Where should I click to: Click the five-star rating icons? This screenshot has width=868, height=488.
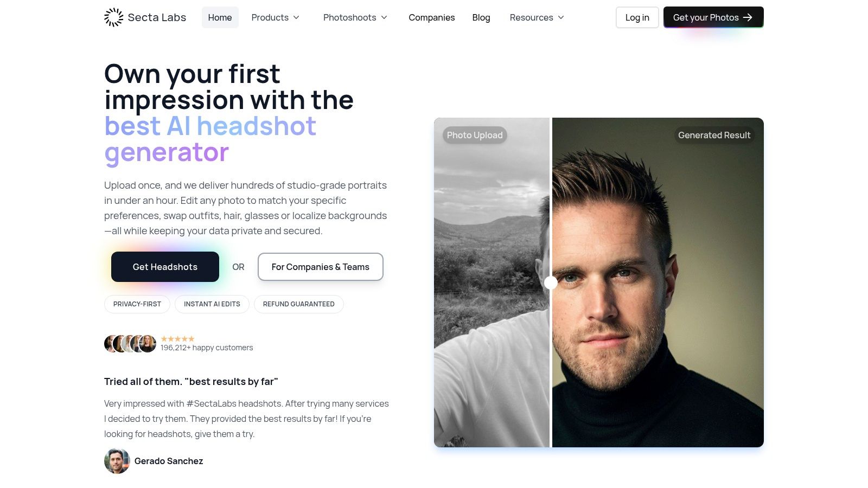point(177,339)
